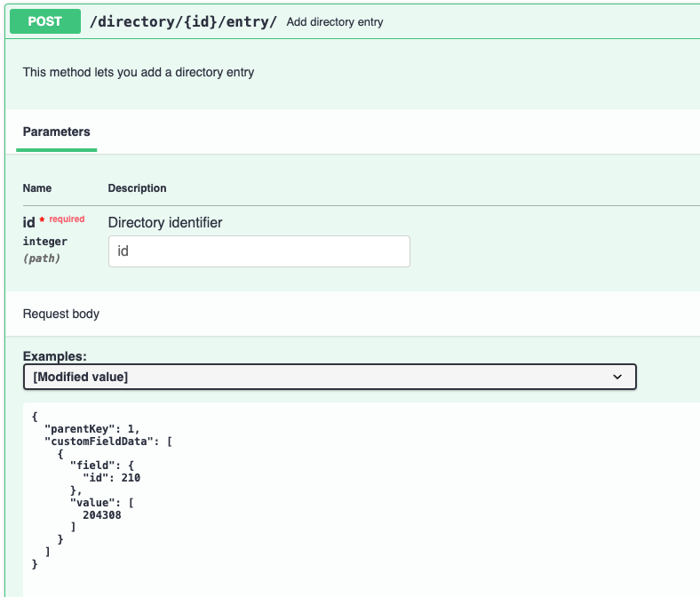700x597 pixels.
Task: Click the red 'required' marker beside id
Action: pyautogui.click(x=67, y=219)
